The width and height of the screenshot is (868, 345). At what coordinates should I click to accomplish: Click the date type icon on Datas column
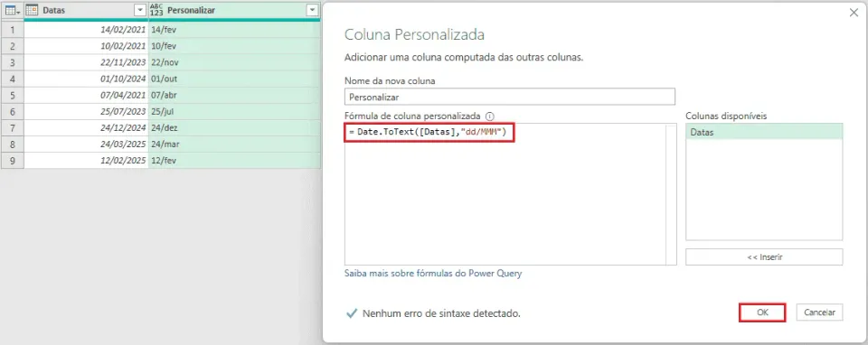(x=33, y=11)
